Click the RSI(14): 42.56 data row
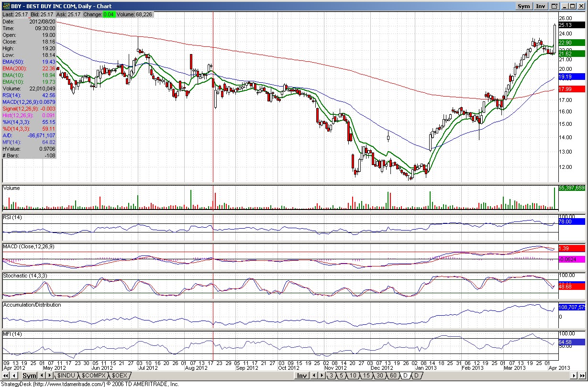Screen dimensions: 588x387 29,95
